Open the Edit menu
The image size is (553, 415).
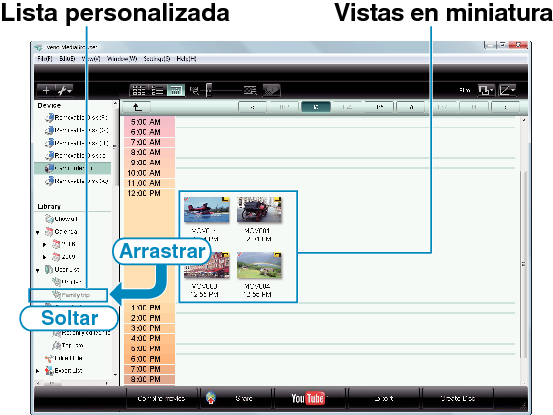(67, 59)
